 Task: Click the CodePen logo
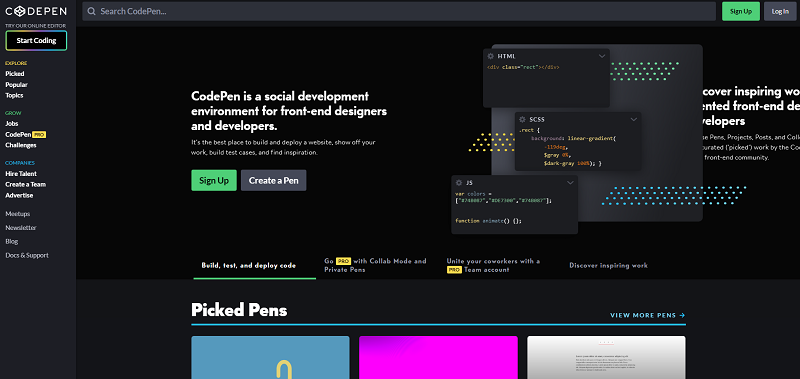point(36,11)
